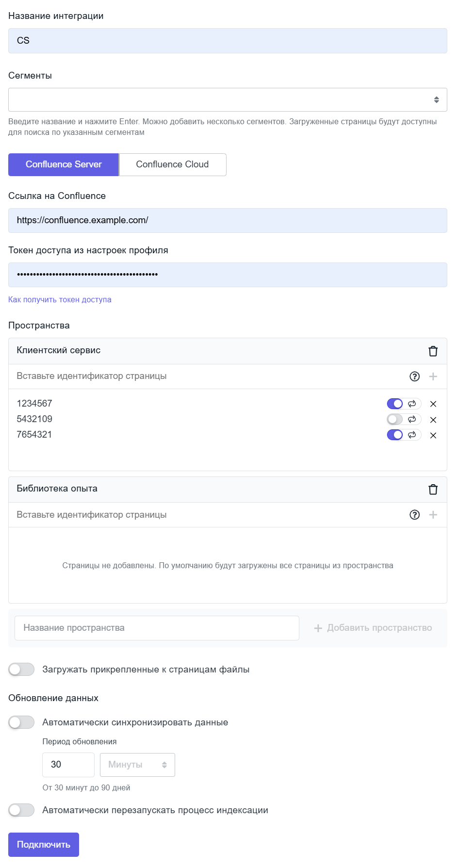Image resolution: width=457 pixels, height=868 pixels.
Task: Enable the toggle for page 5432109
Action: tap(395, 419)
